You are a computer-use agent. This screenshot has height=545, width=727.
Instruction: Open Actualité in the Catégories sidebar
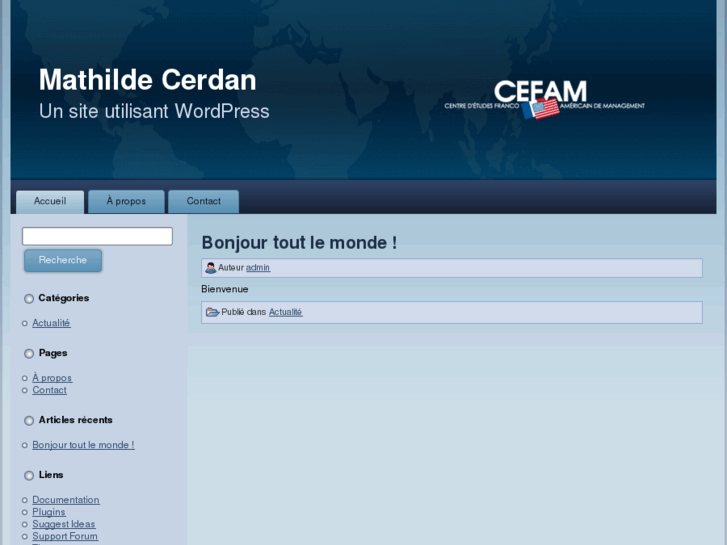pos(51,323)
